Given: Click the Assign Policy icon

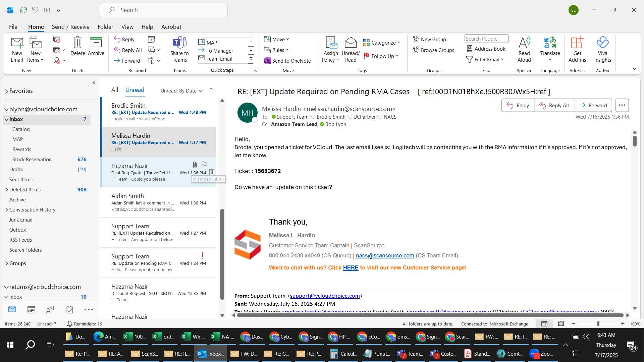Looking at the screenshot, I should click(x=331, y=50).
